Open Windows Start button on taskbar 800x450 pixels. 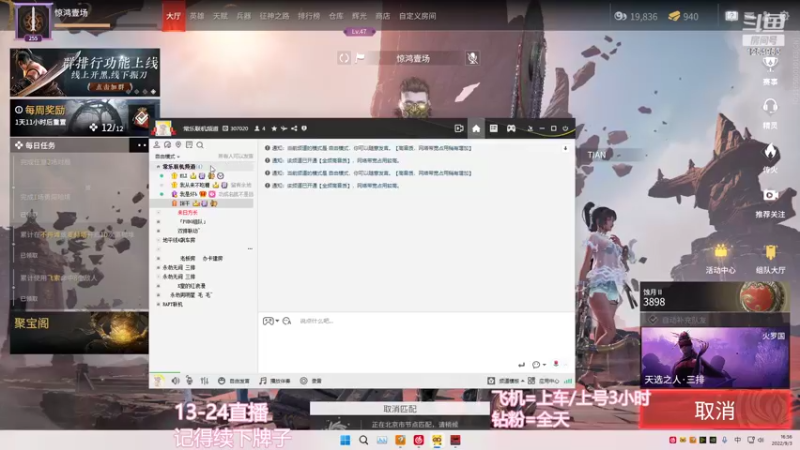tap(345, 440)
